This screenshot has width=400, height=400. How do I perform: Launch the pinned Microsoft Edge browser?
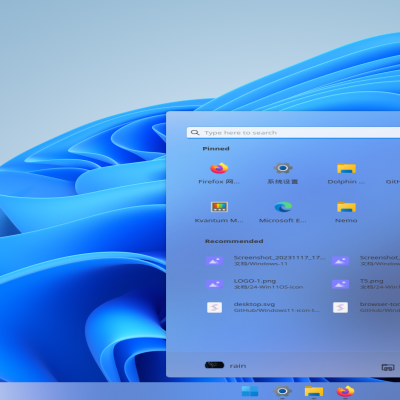(x=283, y=212)
